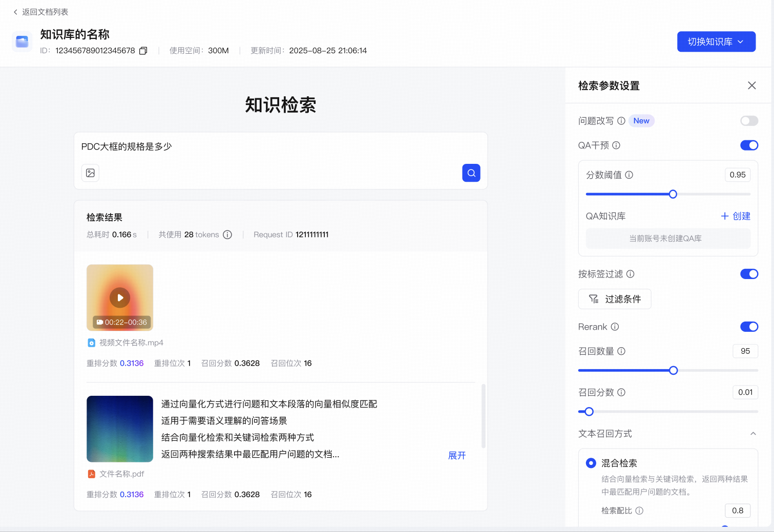
Task: Copy the knowledge base ID
Action: tap(143, 51)
